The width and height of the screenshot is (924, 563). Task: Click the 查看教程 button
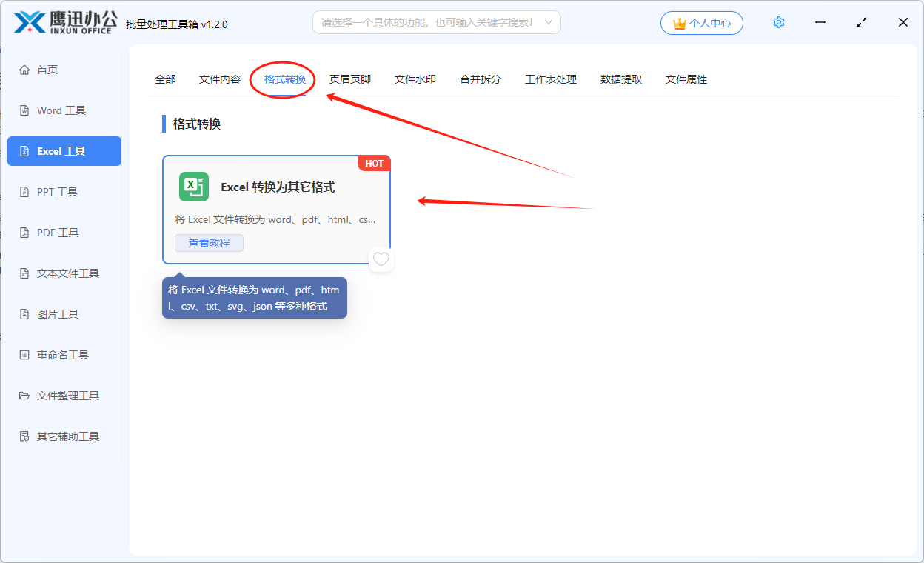(x=209, y=243)
